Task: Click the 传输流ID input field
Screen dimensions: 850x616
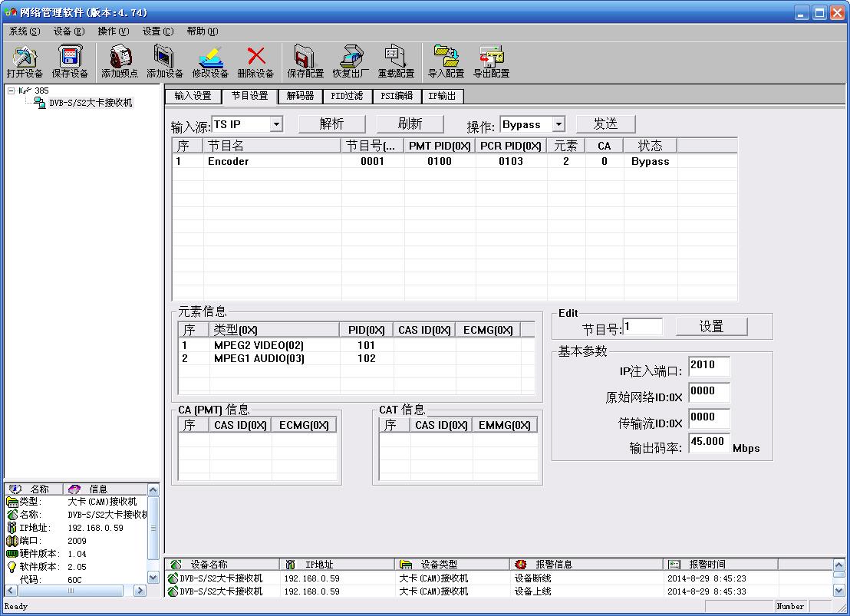Action: click(709, 418)
